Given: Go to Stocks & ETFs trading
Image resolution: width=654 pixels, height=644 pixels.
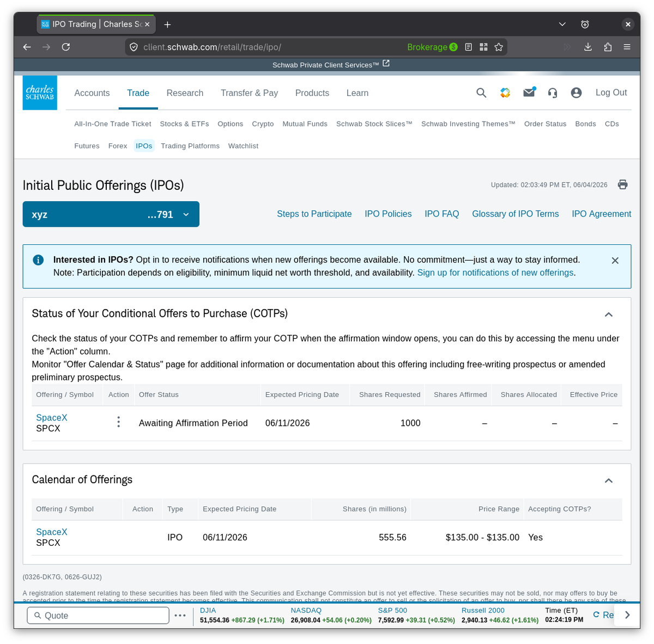Looking at the screenshot, I should tap(184, 124).
